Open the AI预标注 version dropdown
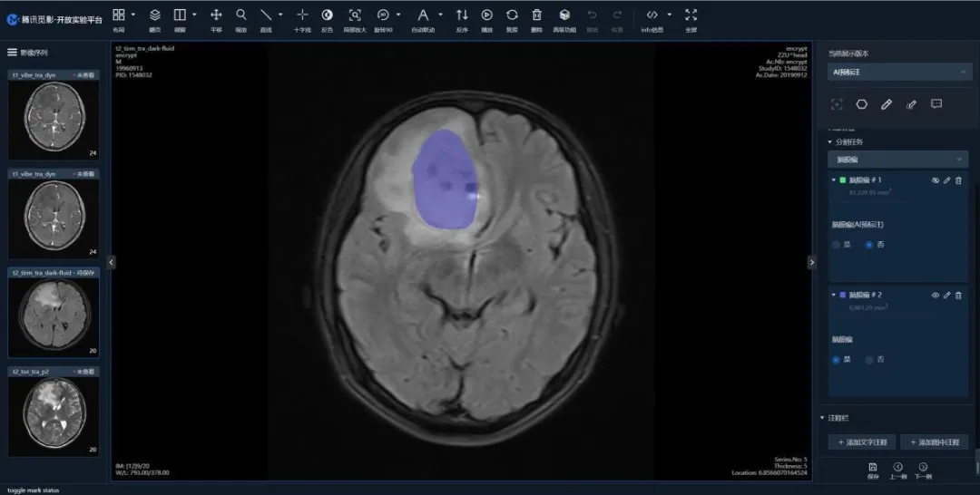The height and width of the screenshot is (495, 980). pos(898,73)
